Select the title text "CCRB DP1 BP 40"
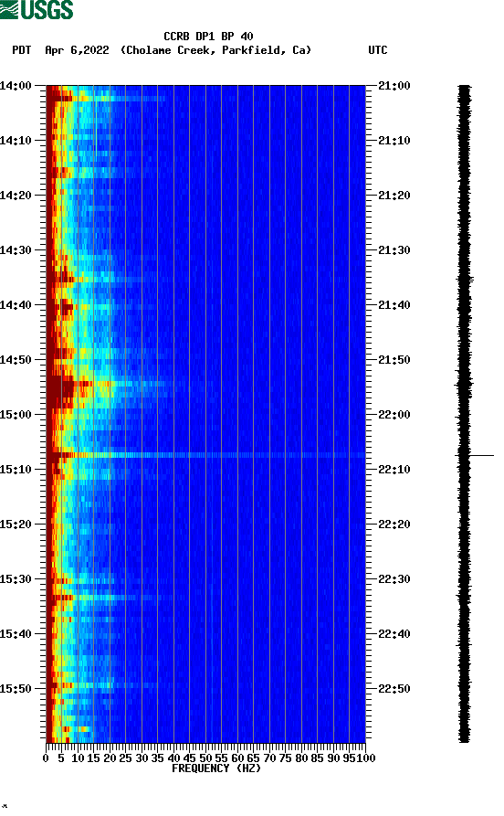 [208, 37]
